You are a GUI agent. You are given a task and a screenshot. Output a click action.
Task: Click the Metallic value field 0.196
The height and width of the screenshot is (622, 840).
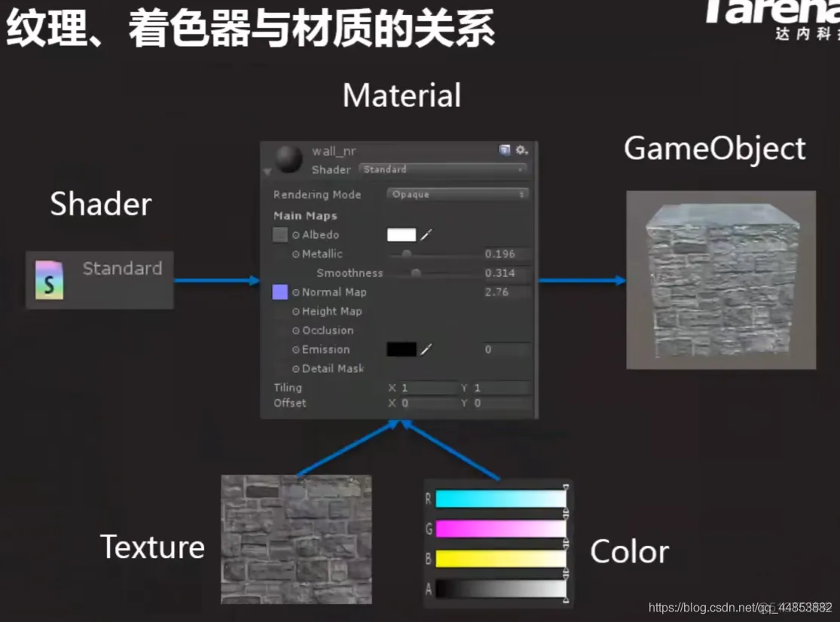[x=506, y=254]
